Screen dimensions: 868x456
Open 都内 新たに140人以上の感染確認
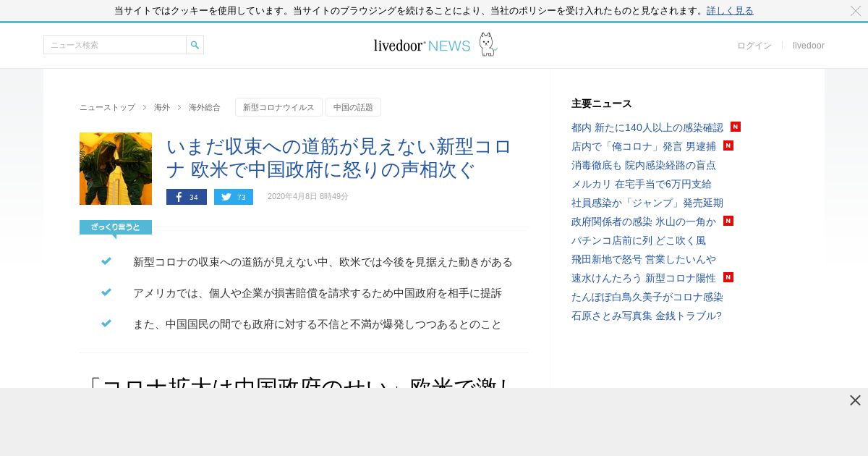click(647, 127)
